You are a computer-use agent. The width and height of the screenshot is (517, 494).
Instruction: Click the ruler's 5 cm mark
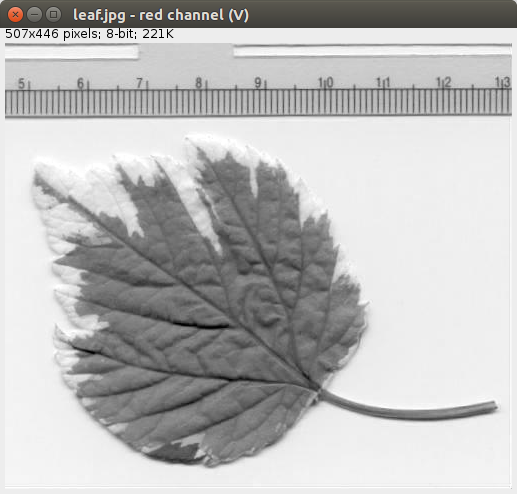pos(22,83)
